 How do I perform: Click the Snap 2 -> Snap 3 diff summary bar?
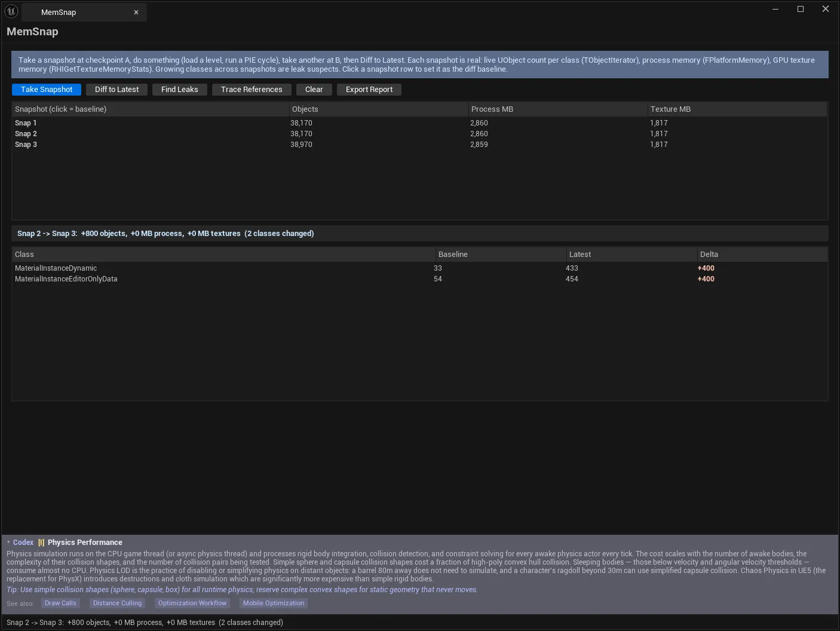point(419,234)
